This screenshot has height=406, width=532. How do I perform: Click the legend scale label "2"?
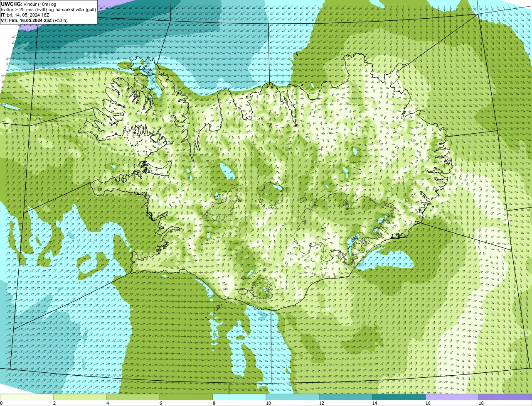point(54,403)
